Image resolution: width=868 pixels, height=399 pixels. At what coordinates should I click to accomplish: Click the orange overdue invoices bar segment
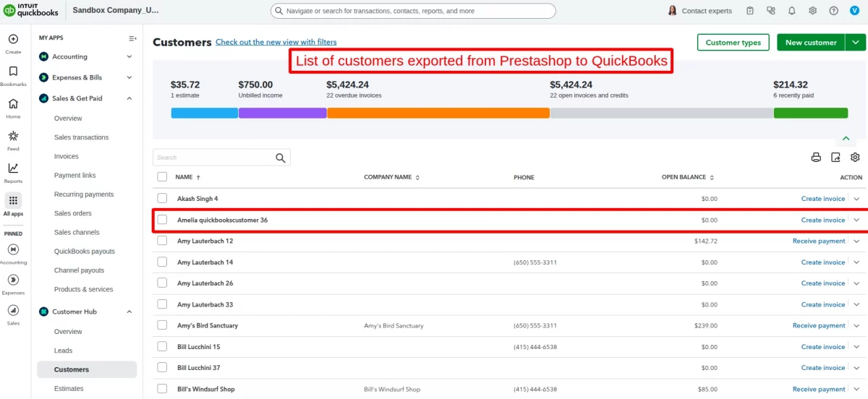tap(438, 113)
